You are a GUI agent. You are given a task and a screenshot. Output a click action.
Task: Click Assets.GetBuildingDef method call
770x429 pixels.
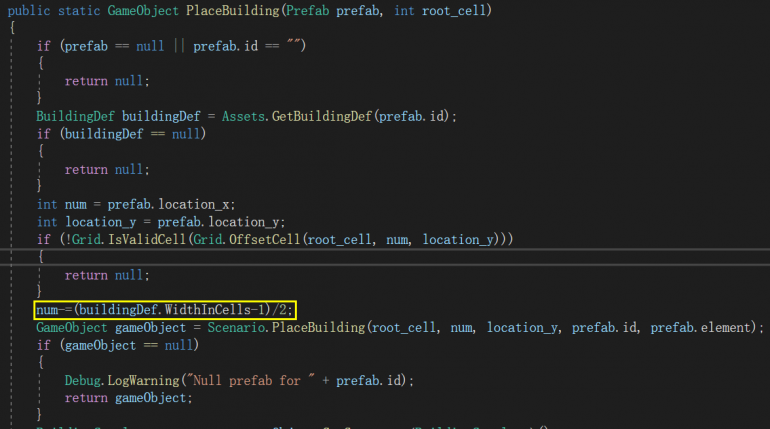pyautogui.click(x=298, y=116)
